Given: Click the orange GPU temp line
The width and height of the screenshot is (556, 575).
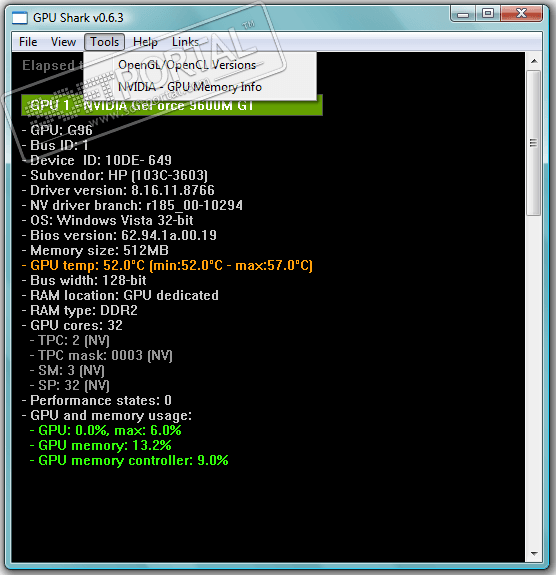Looking at the screenshot, I should (167, 265).
